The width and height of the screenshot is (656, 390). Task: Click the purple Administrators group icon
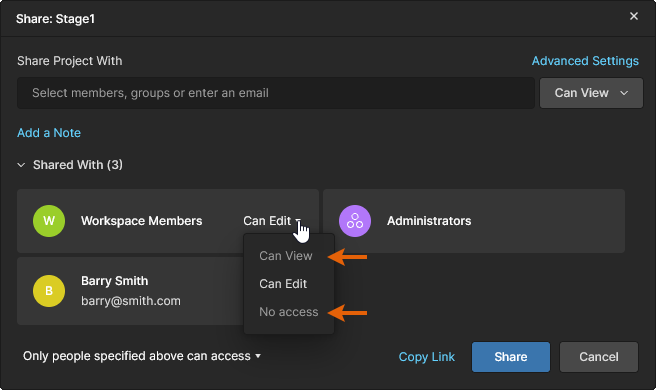point(355,221)
